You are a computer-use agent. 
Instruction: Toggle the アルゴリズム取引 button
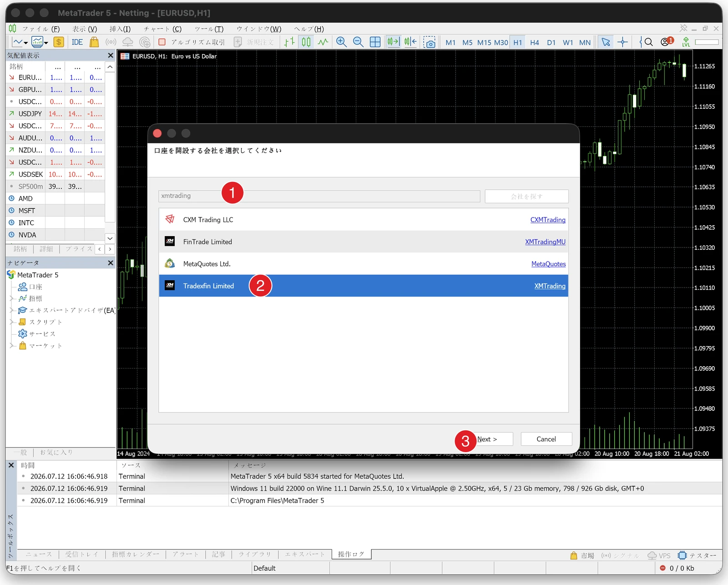[x=192, y=42]
